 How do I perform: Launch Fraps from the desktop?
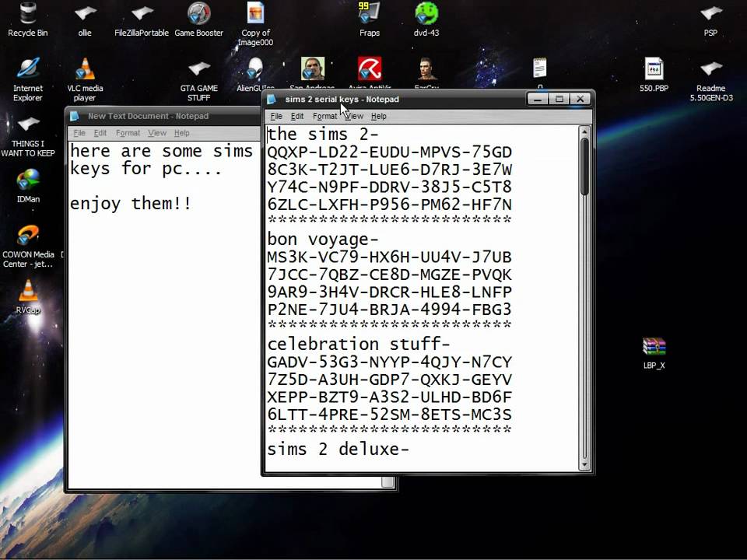(370, 14)
